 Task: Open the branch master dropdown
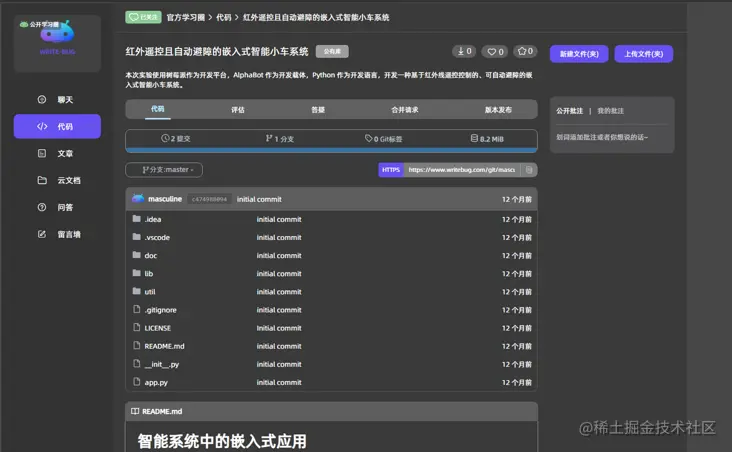click(x=164, y=170)
